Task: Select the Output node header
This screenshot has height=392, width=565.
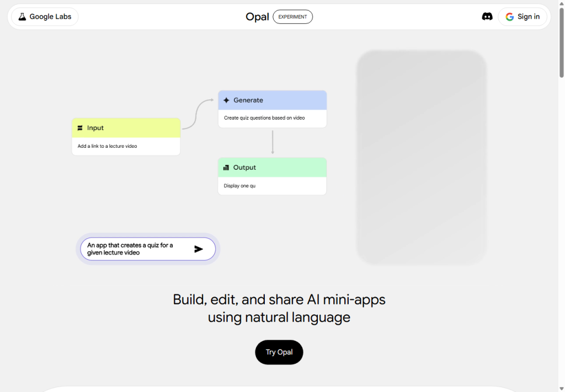Action: pos(272,168)
